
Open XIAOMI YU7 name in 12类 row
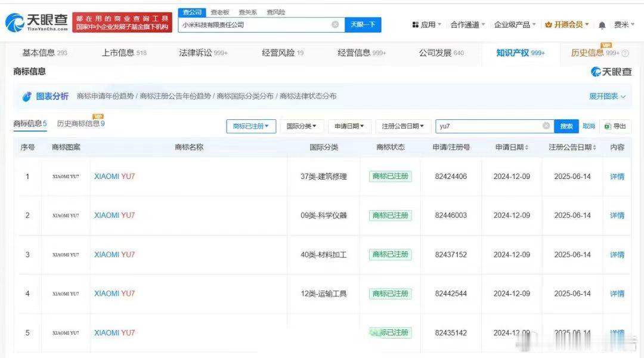[114, 294]
